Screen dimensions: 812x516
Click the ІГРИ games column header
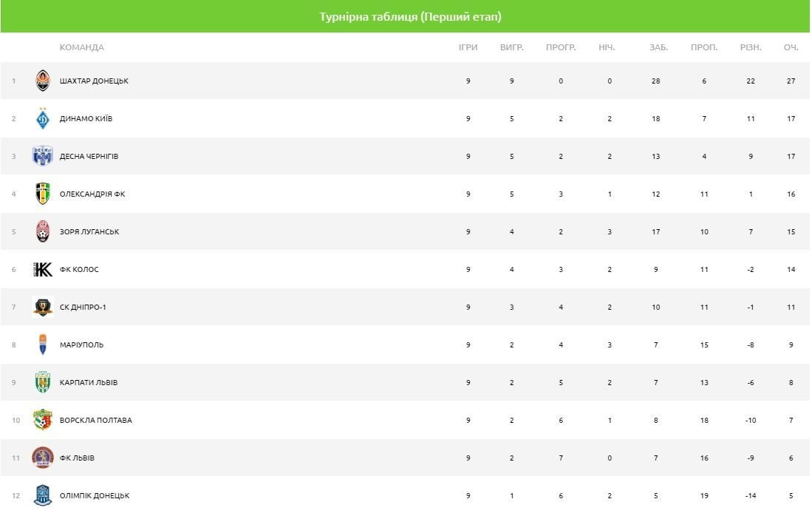pos(468,47)
